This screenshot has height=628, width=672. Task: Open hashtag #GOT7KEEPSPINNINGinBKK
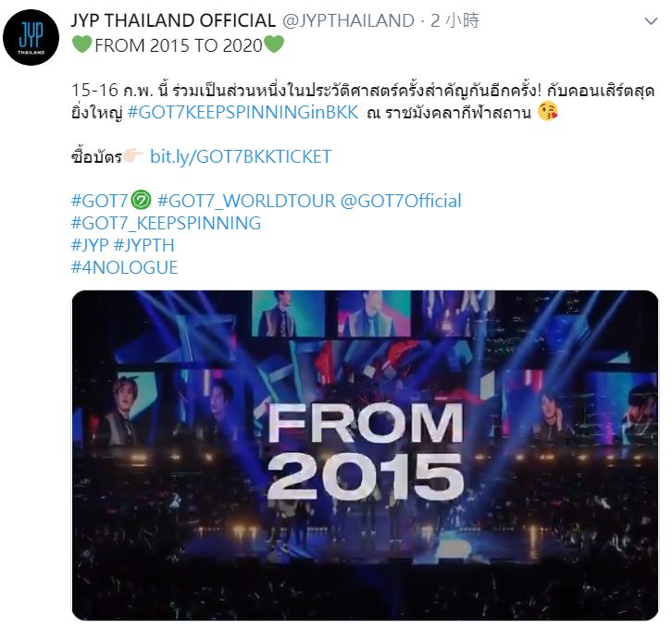coord(243,112)
